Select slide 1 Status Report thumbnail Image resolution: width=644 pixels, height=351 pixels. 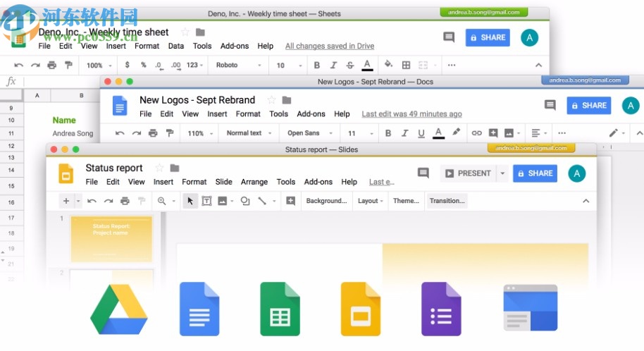111,239
